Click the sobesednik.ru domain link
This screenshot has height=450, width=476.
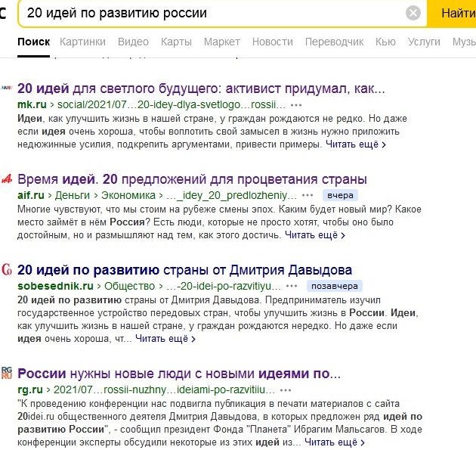pyautogui.click(x=55, y=286)
